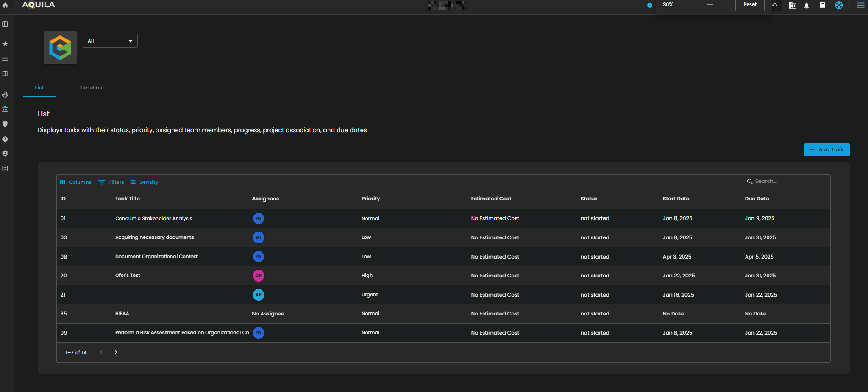Click the database icon in the sidebar
868x392 pixels.
coord(5,168)
